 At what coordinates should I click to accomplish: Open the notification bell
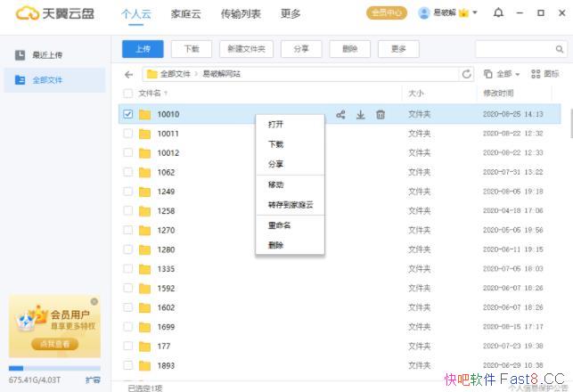(x=498, y=13)
